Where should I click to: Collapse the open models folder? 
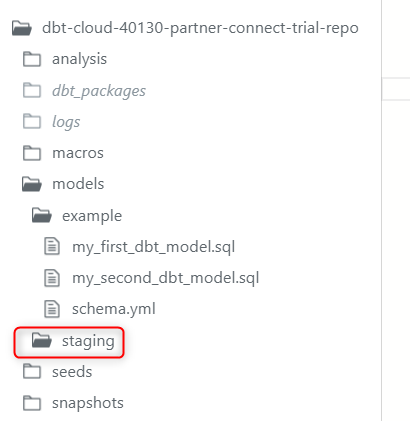coord(32,184)
